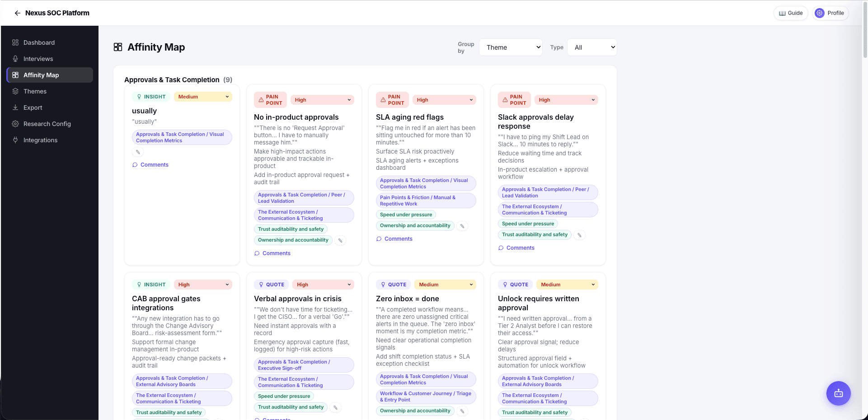Open the Guide button
The image size is (868, 420).
point(791,13)
